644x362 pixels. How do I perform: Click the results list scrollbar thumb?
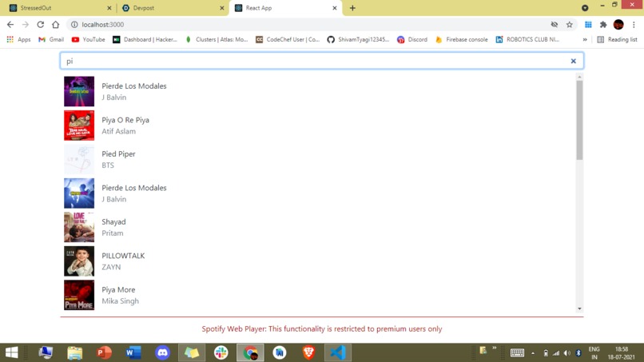pyautogui.click(x=579, y=120)
